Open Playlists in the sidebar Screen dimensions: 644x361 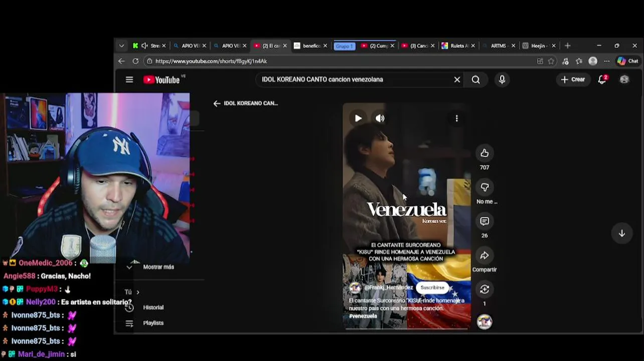[x=153, y=323]
